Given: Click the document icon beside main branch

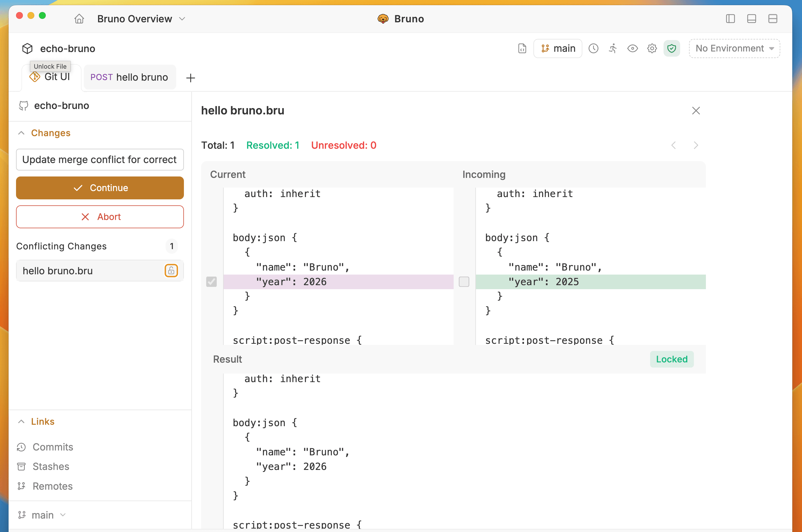Looking at the screenshot, I should point(522,49).
